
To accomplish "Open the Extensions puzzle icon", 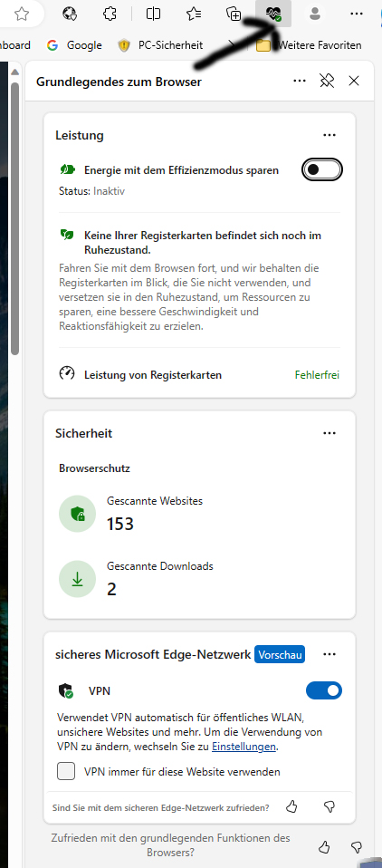I will pos(110,14).
